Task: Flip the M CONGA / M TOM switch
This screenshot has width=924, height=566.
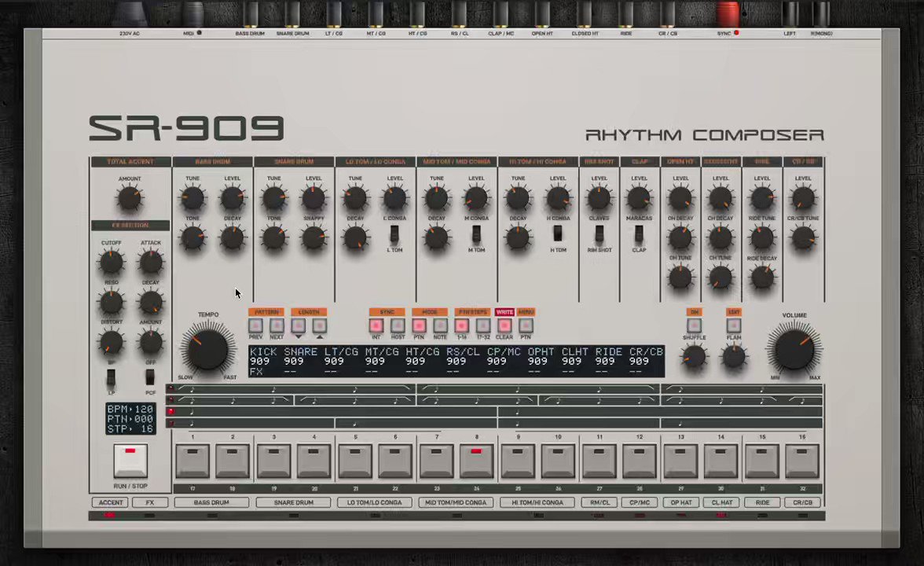Action: coord(476,234)
